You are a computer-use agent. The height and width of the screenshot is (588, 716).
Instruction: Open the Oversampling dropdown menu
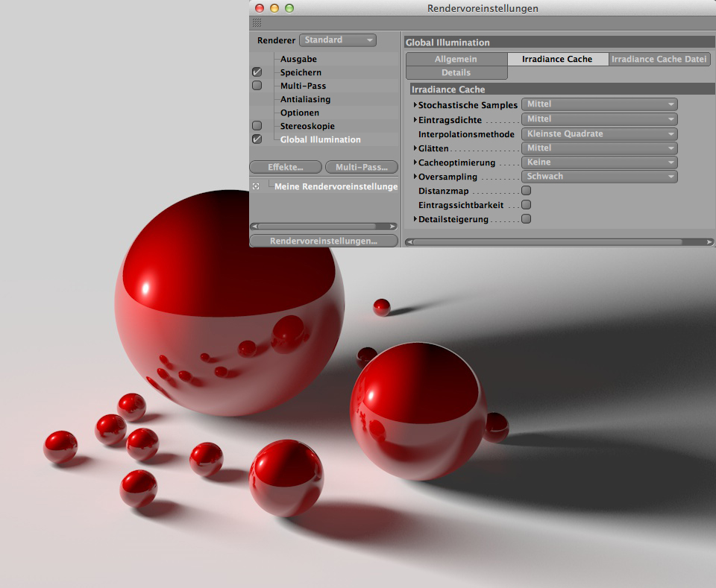599,177
